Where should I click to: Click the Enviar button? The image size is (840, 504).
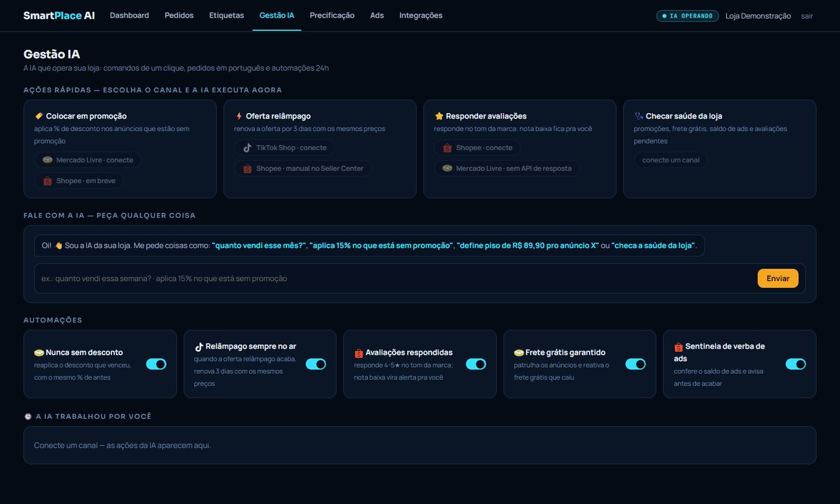pyautogui.click(x=778, y=278)
